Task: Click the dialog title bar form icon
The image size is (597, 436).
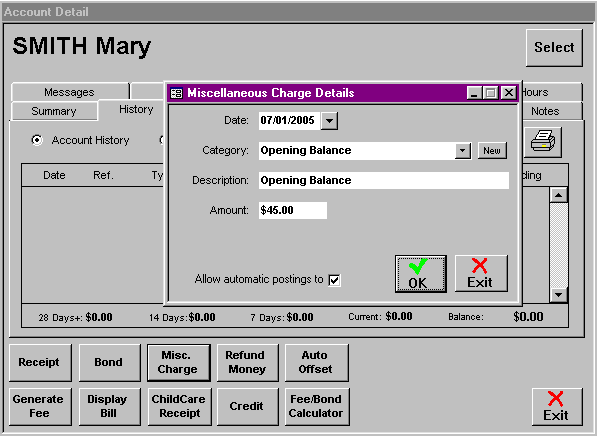Action: pos(176,93)
